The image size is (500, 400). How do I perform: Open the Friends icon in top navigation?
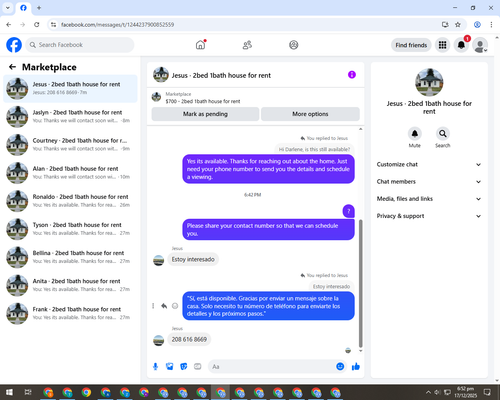[247, 45]
